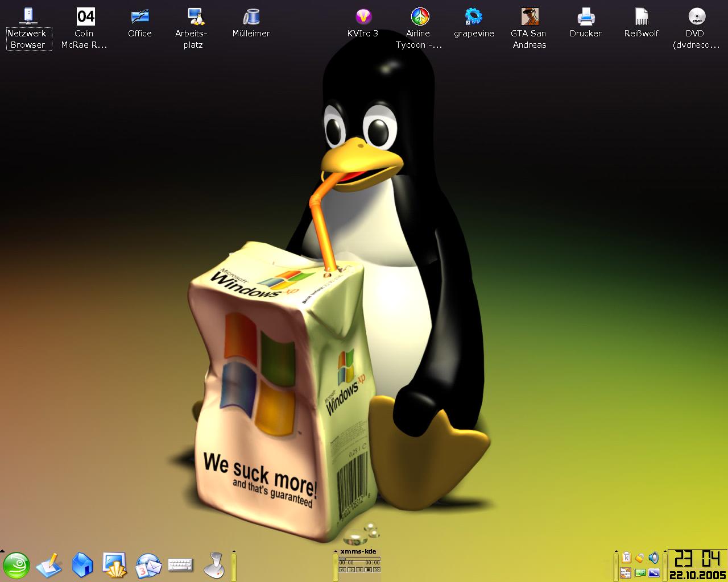Start playback in xmms-kde applet
Image resolution: width=728 pixels, height=582 pixels.
pyautogui.click(x=351, y=569)
